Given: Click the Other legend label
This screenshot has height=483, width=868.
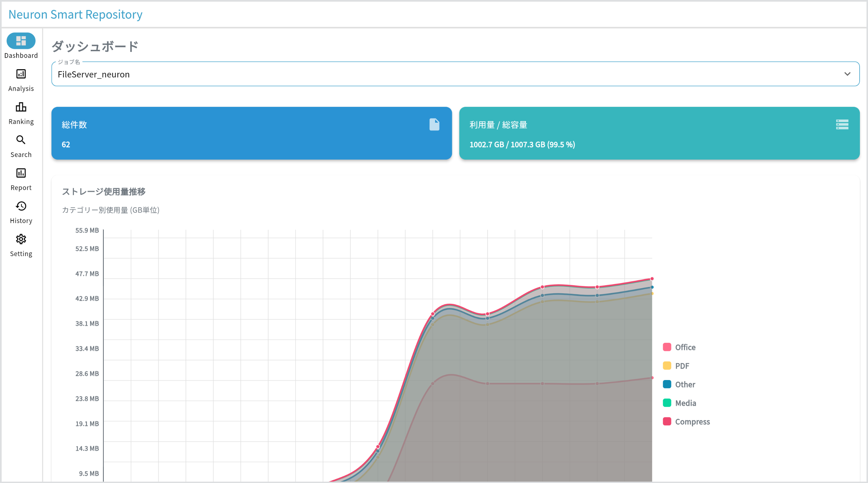Looking at the screenshot, I should pyautogui.click(x=685, y=384).
